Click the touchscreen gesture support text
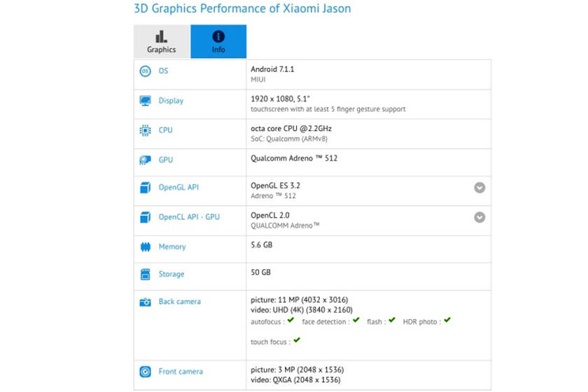 328,109
